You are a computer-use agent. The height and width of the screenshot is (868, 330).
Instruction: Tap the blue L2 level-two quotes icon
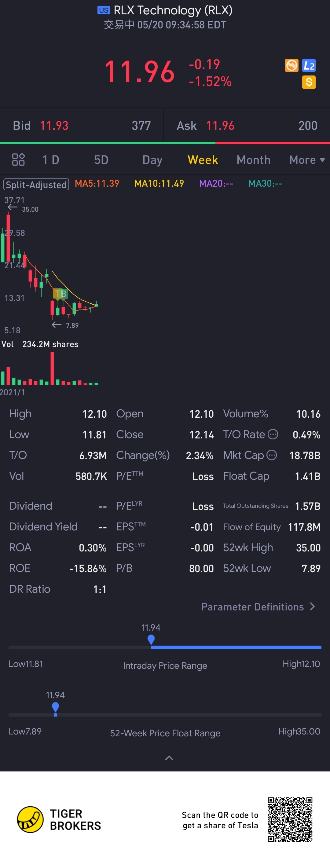coord(309,65)
